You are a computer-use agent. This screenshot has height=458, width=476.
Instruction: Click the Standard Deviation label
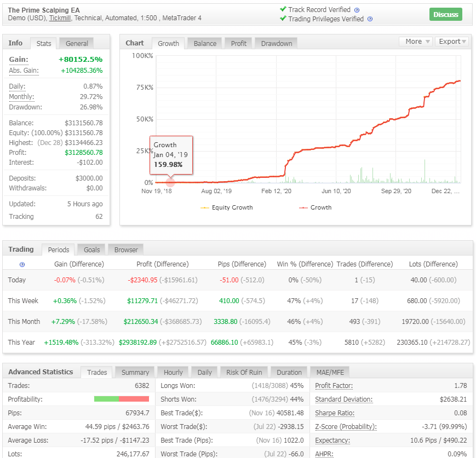point(343,399)
